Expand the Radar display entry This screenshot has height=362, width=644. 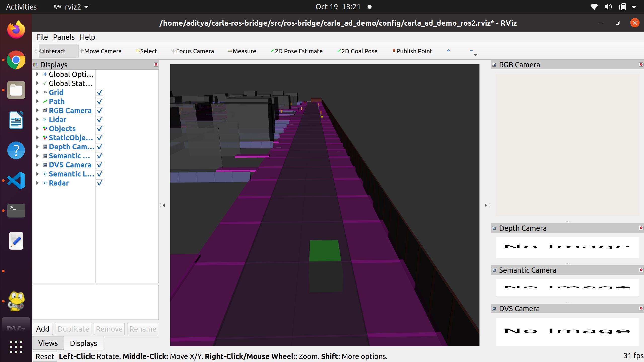click(37, 183)
